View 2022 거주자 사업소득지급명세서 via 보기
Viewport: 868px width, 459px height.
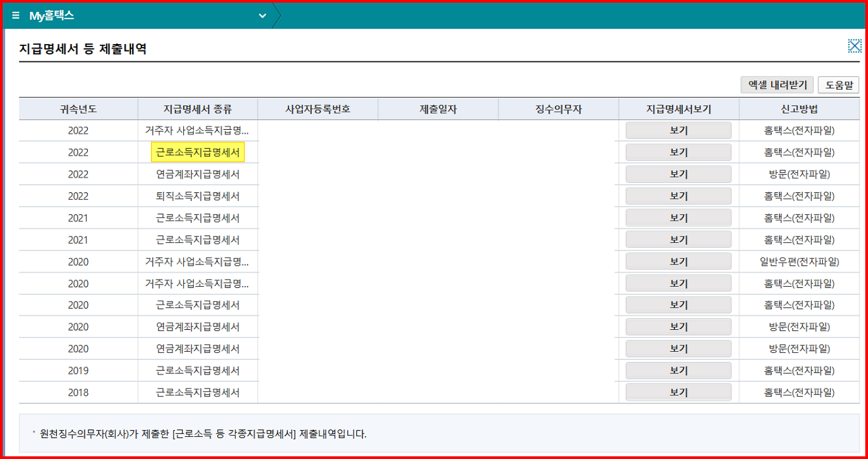click(x=679, y=130)
